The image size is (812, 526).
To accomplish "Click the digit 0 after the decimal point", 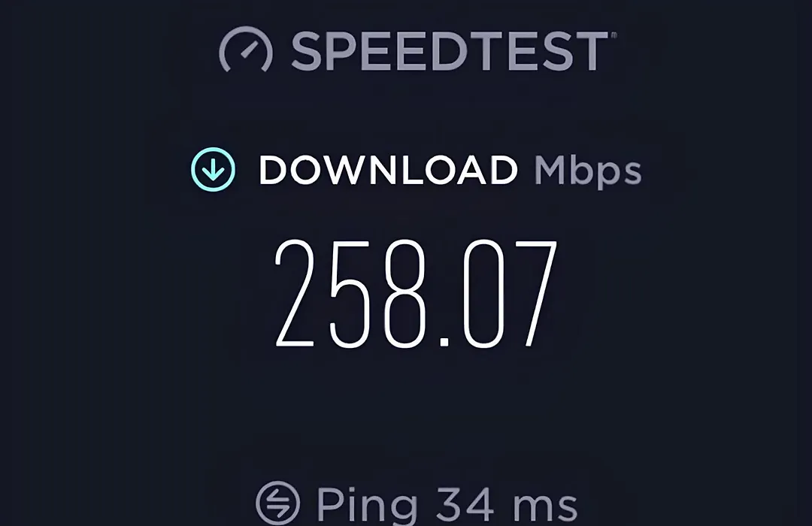I will pyautogui.click(x=483, y=293).
